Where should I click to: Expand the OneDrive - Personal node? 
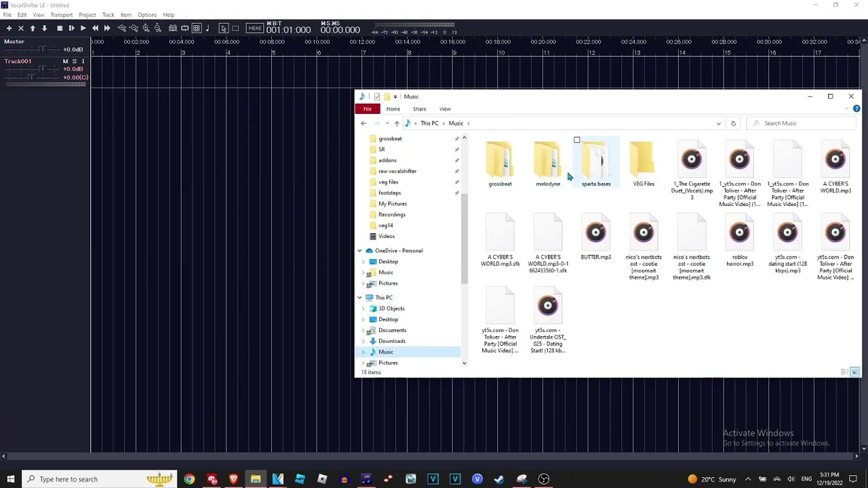tap(360, 251)
